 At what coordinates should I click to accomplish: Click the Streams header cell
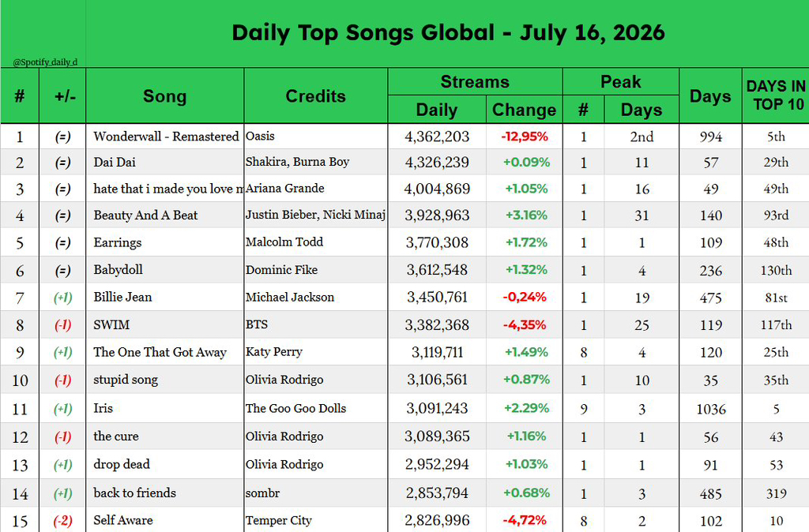475,81
